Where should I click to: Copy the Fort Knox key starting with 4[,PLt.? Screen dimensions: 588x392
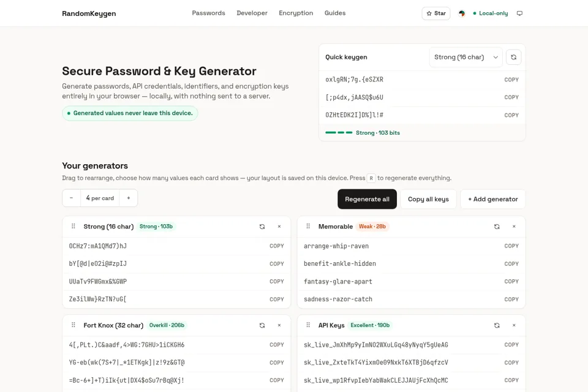click(x=276, y=345)
